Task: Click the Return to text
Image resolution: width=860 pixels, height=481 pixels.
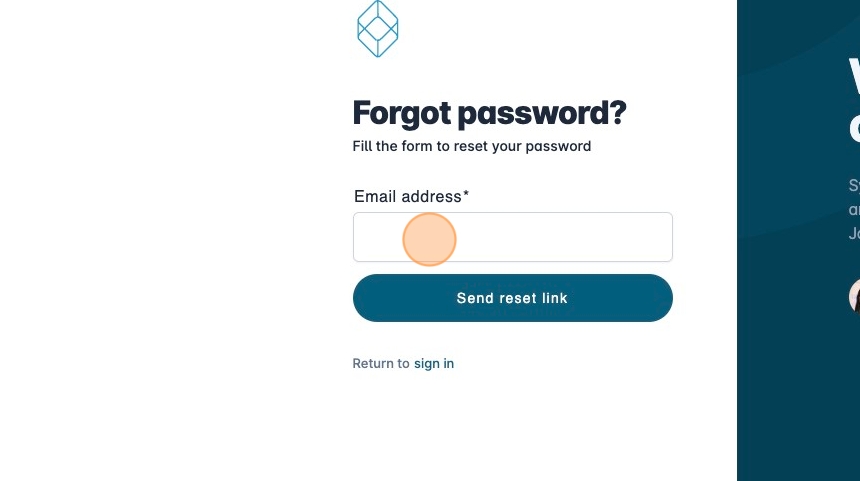Action: 380,364
